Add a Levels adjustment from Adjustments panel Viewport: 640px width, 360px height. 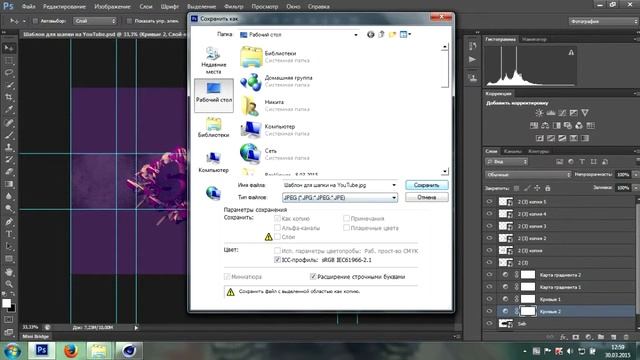(x=551, y=113)
